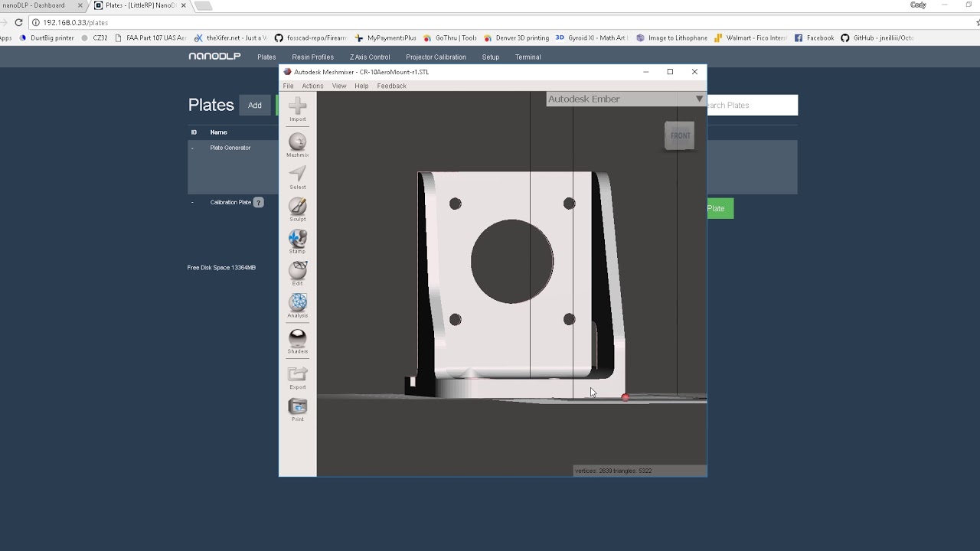Open the View menu in Meshmixer
The image size is (980, 551).
pos(339,86)
